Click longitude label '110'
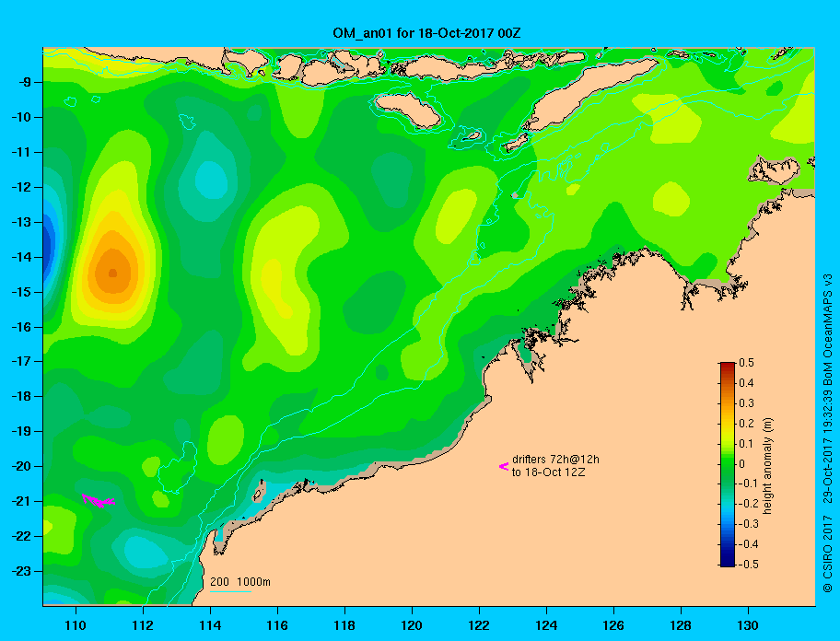This screenshot has height=641, width=840. pos(76,625)
